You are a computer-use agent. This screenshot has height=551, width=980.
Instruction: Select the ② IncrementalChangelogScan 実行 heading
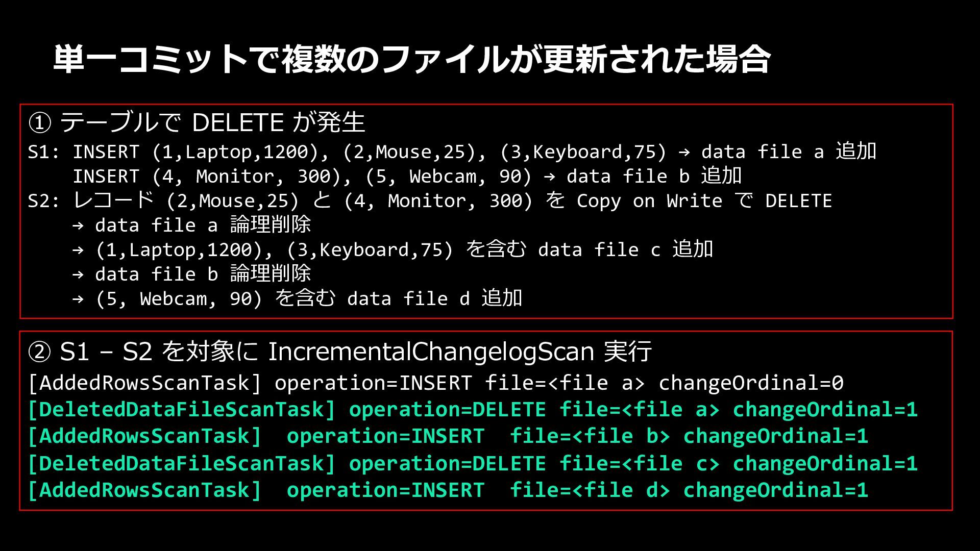tap(340, 352)
